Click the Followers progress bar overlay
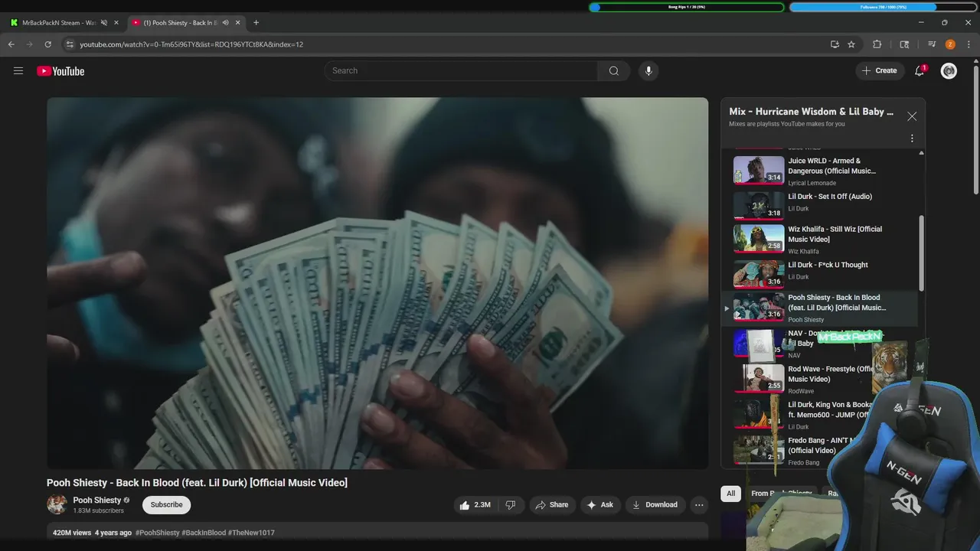Image resolution: width=980 pixels, height=551 pixels. pos(884,7)
